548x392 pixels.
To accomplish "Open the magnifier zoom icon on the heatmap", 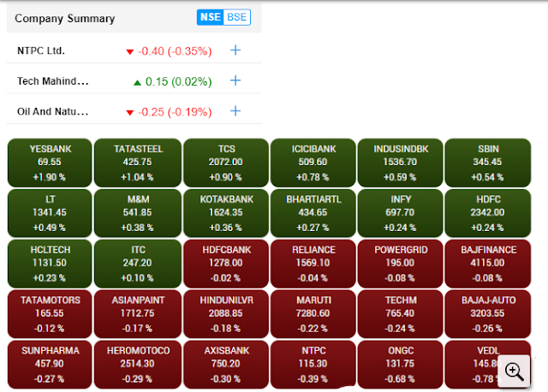I will pyautogui.click(x=514, y=371).
